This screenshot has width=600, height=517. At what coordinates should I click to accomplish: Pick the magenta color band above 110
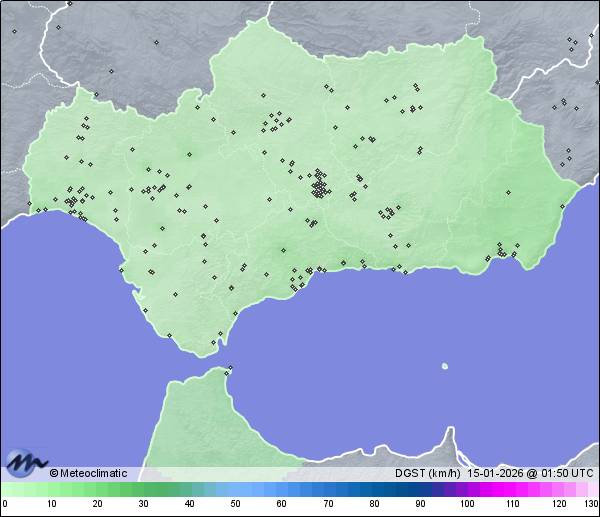(513, 489)
